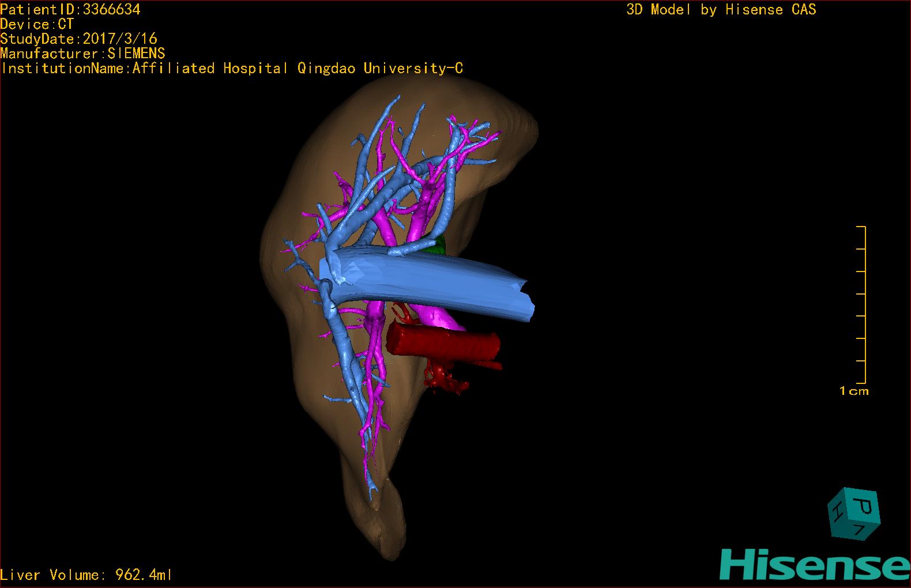The width and height of the screenshot is (911, 588).
Task: Click the vertical yellow scale ruler
Action: (x=862, y=305)
